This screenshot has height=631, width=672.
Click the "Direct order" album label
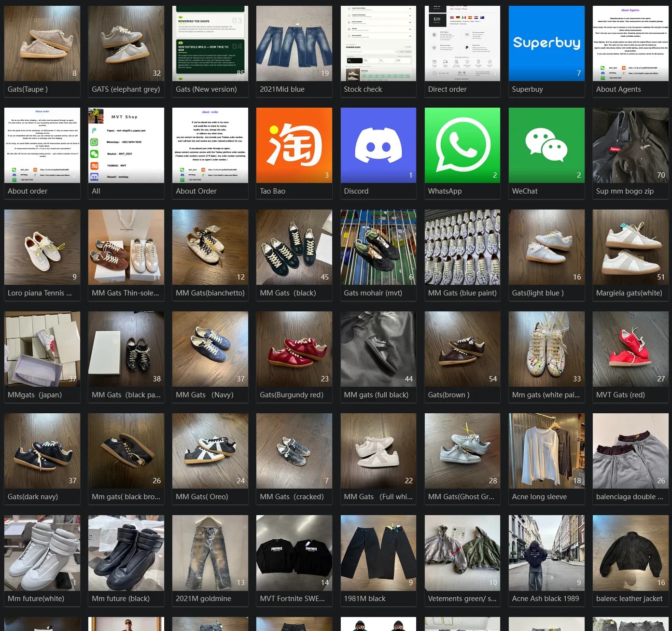point(447,89)
